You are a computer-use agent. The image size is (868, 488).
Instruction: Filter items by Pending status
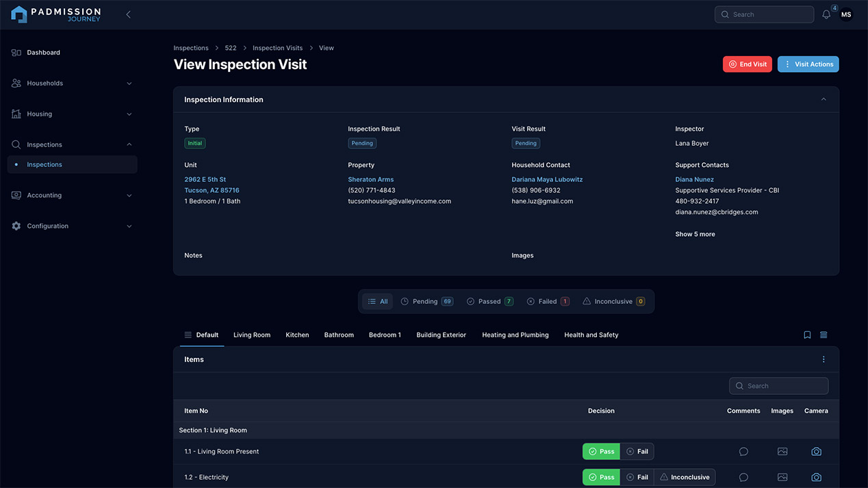point(427,302)
